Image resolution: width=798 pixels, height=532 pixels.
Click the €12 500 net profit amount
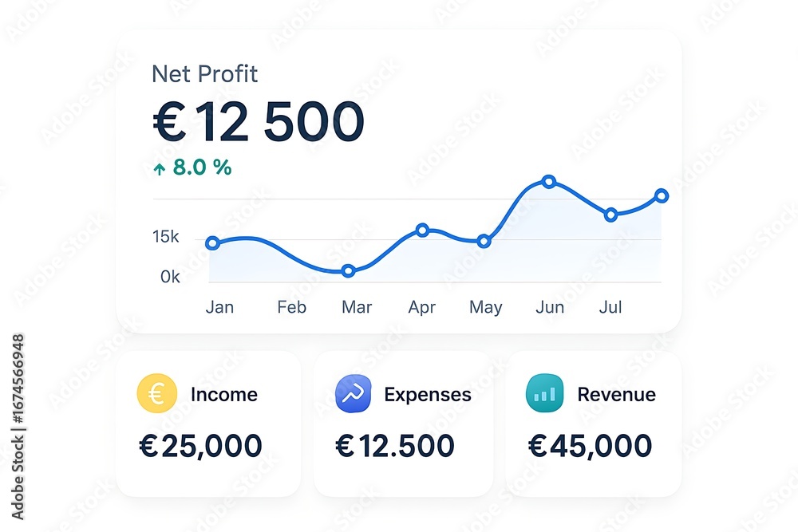tap(259, 121)
